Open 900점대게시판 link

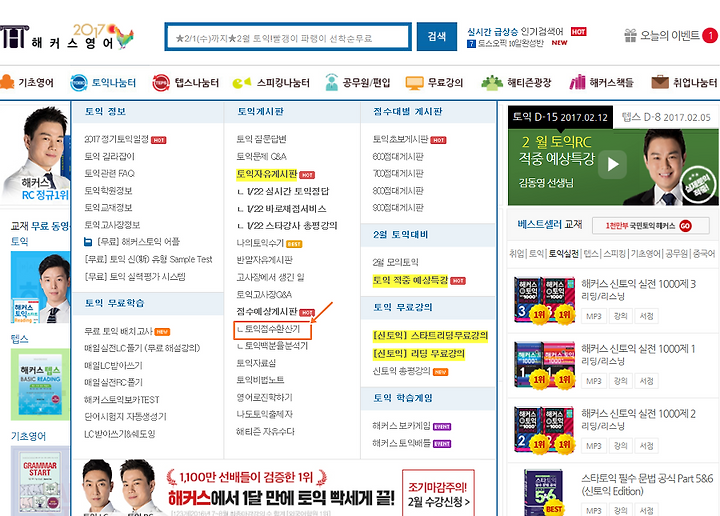(398, 208)
